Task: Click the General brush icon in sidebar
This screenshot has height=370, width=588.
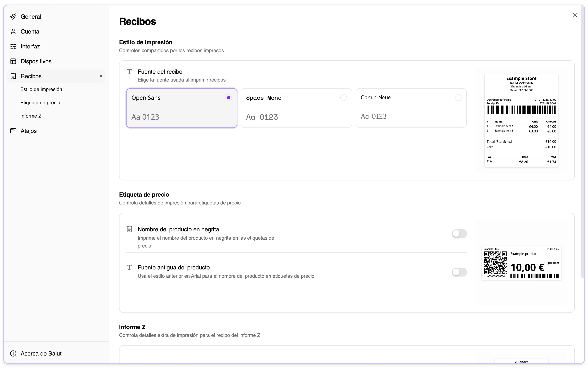Action: (x=13, y=17)
